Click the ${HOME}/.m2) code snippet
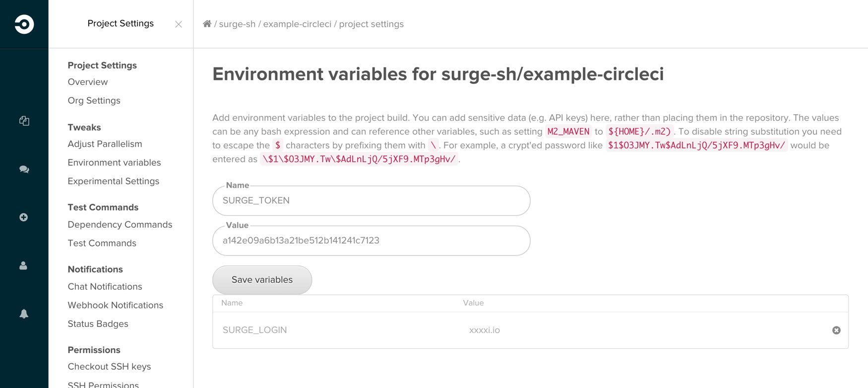This screenshot has height=388, width=868. [x=639, y=131]
